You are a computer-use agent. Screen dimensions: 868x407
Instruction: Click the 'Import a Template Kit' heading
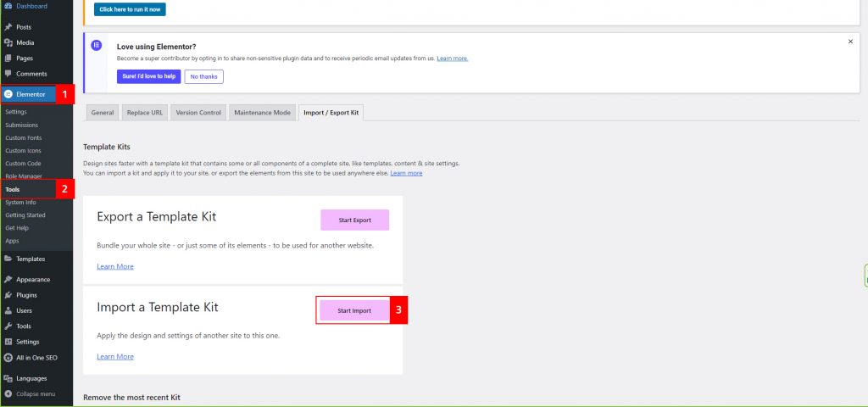point(158,307)
